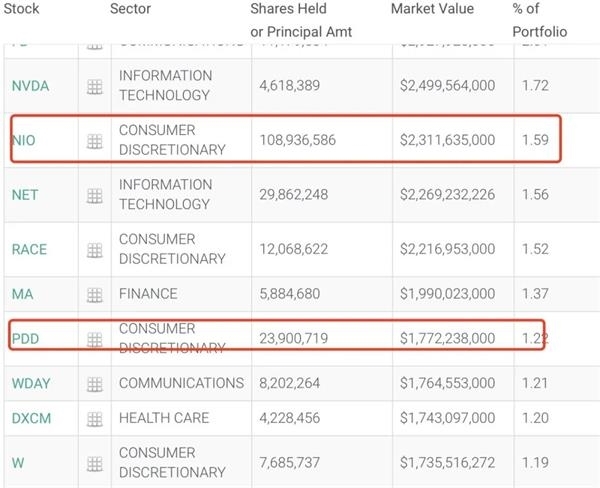Sort by the Market Value column header
The height and width of the screenshot is (488, 600).
point(433,9)
